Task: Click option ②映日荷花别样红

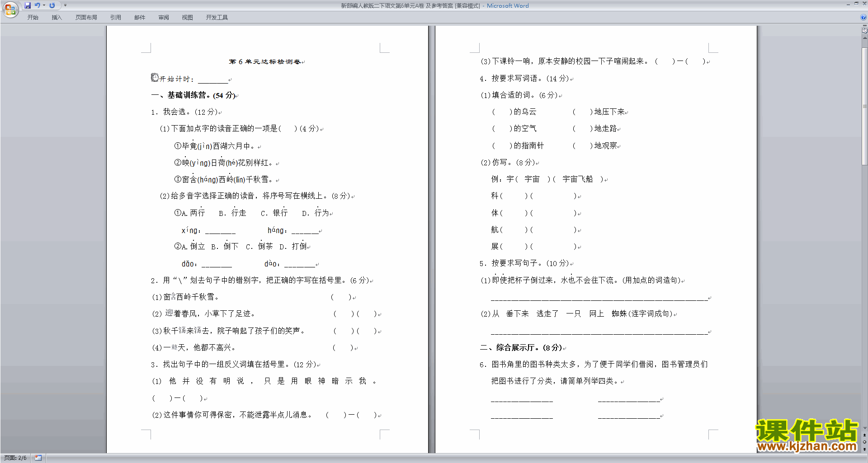Action: coord(224,163)
